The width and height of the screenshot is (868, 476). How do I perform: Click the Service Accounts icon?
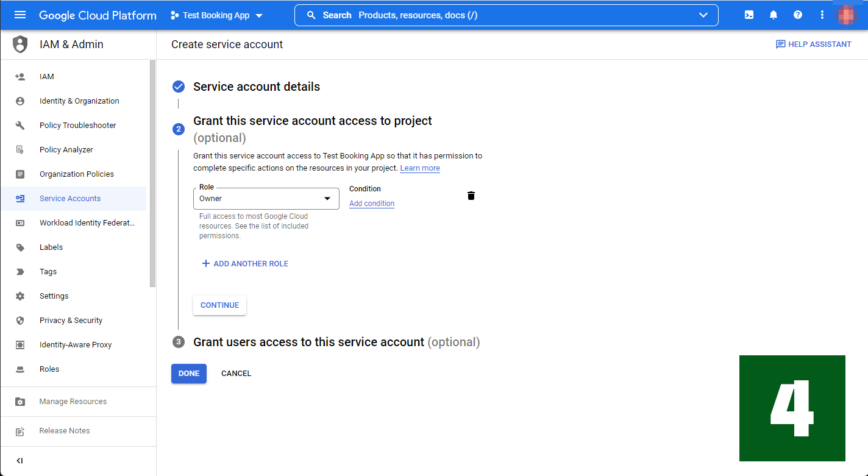[x=20, y=199]
